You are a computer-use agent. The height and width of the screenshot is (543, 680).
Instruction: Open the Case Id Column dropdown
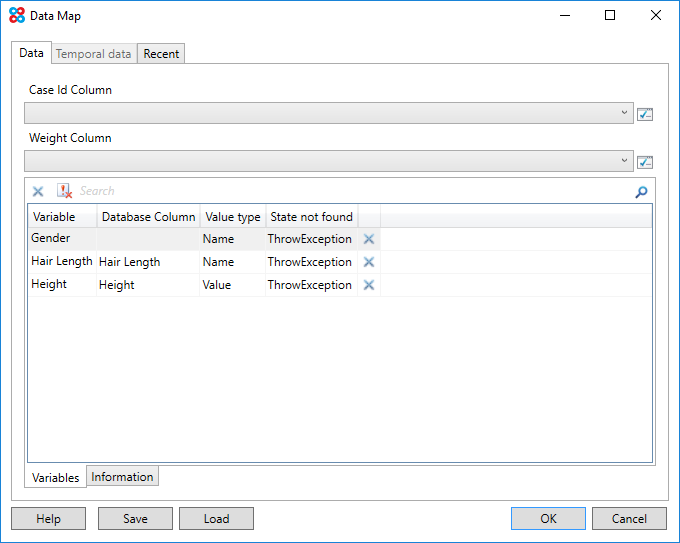point(625,113)
